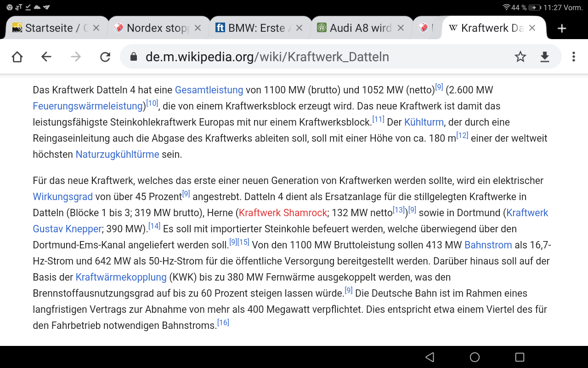The image size is (588, 368).
Task: Go back to the previous page
Action: pos(46,57)
